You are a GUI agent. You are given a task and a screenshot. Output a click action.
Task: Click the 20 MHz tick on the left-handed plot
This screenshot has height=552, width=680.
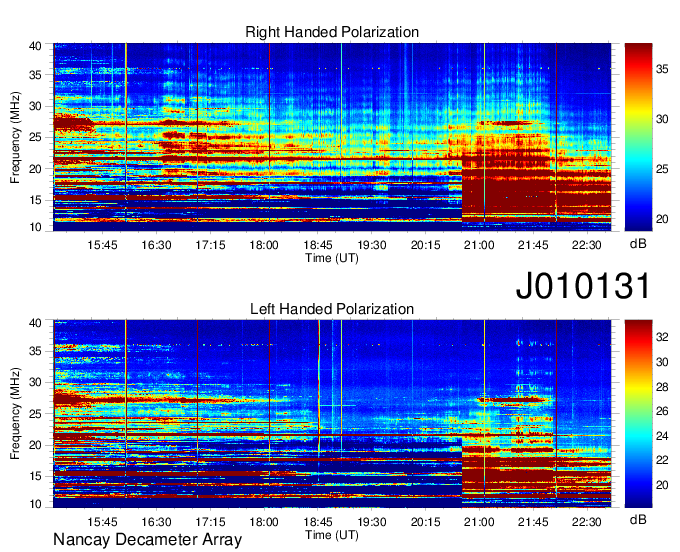pyautogui.click(x=35, y=445)
